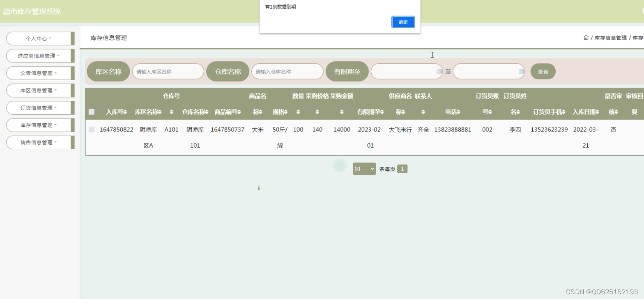Screen dimensions: 644x299
Task: Sort table by 采购价格 column
Action: pos(317,112)
